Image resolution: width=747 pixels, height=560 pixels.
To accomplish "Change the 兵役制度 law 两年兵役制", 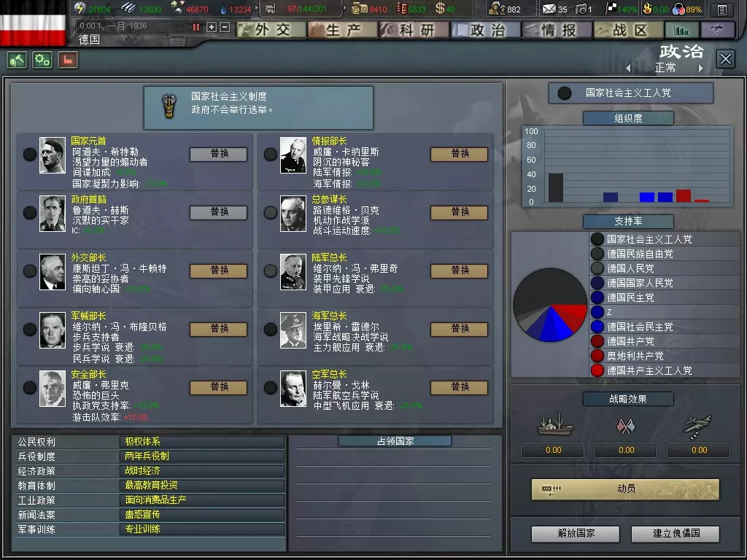I will pyautogui.click(x=202, y=456).
